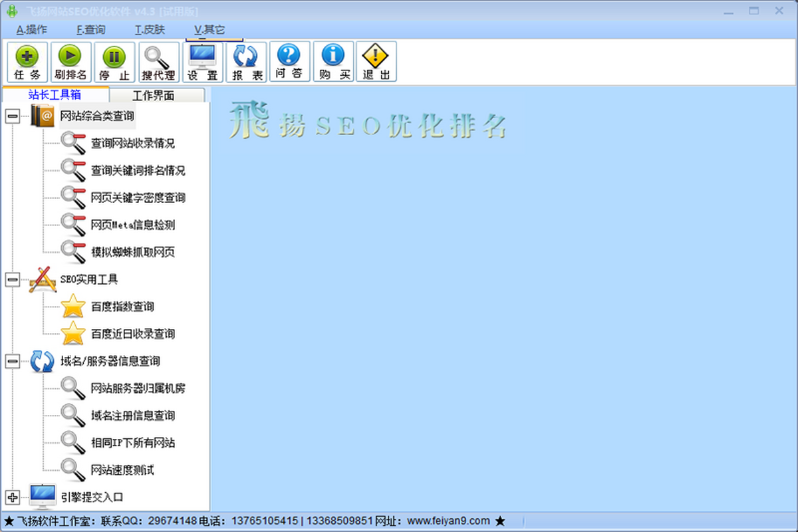
Task: Open the A.操作 menu
Action: click(31, 29)
